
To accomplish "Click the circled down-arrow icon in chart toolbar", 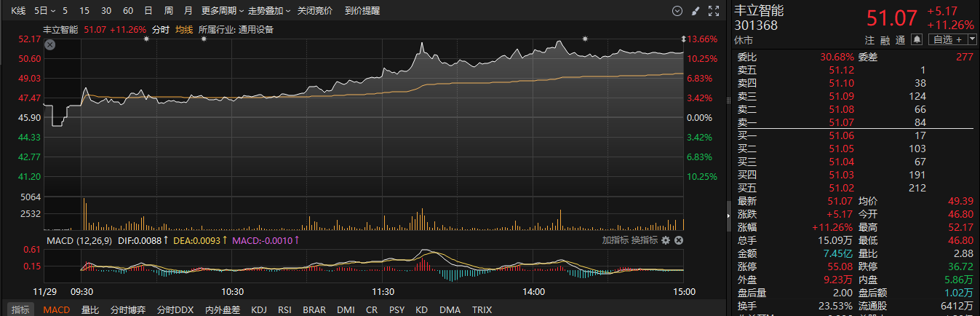I will click(x=677, y=11).
